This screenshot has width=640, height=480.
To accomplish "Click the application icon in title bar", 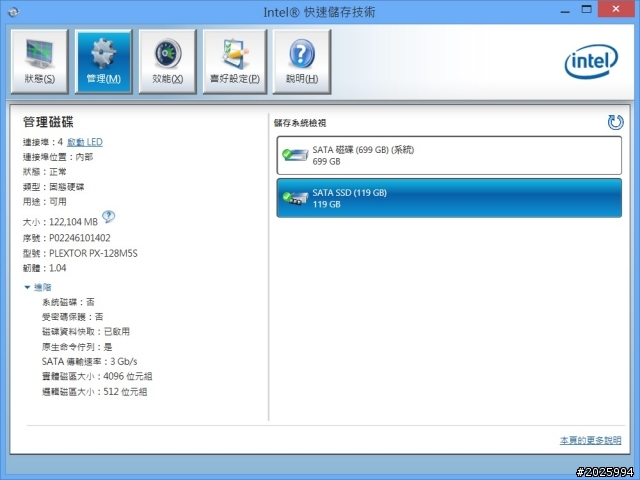I will 13,12.
